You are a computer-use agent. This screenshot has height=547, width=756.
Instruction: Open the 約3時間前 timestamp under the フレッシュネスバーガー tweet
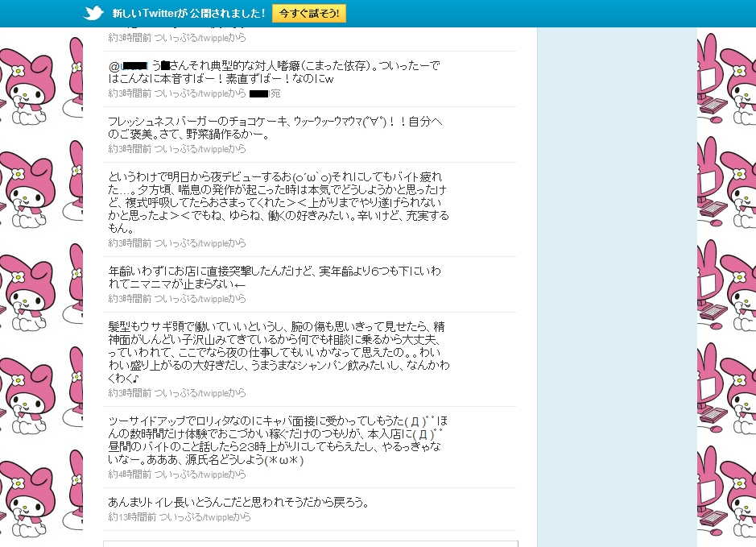(130, 149)
